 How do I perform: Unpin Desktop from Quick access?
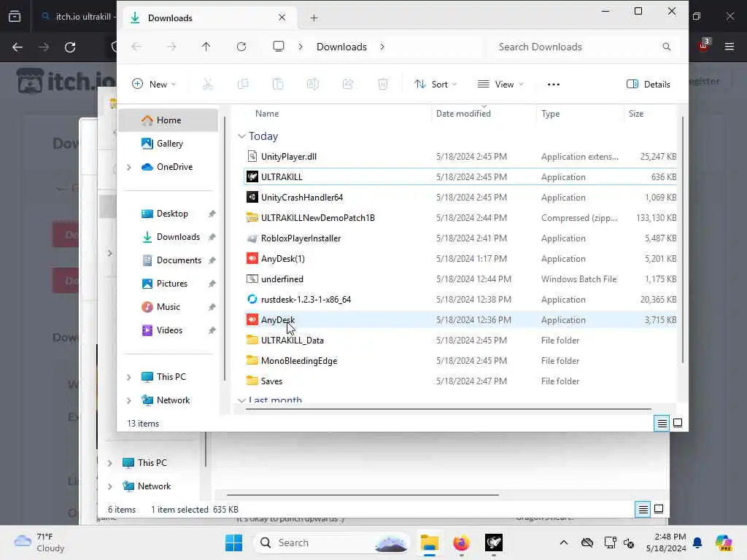(212, 214)
